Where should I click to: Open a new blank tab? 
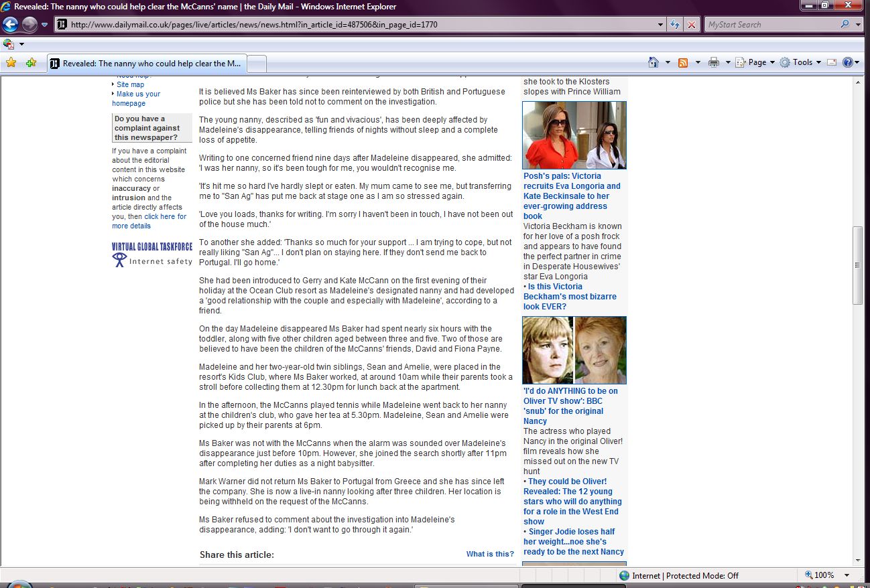click(257, 64)
